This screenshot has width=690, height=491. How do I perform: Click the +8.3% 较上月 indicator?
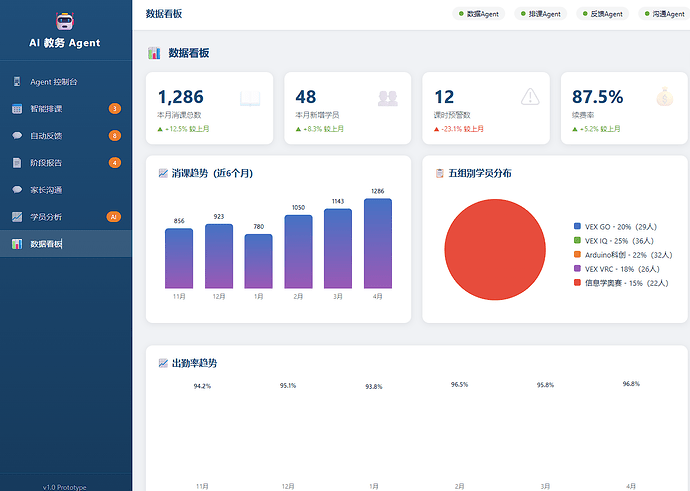(319, 129)
